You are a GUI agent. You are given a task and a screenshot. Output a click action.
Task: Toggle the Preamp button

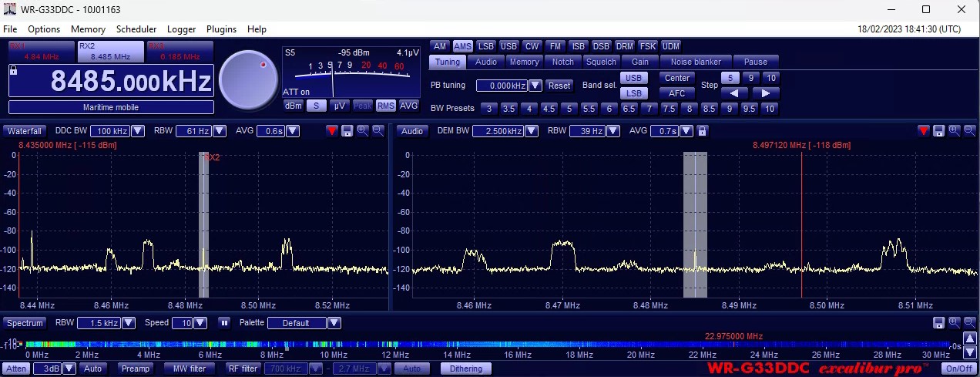click(136, 369)
